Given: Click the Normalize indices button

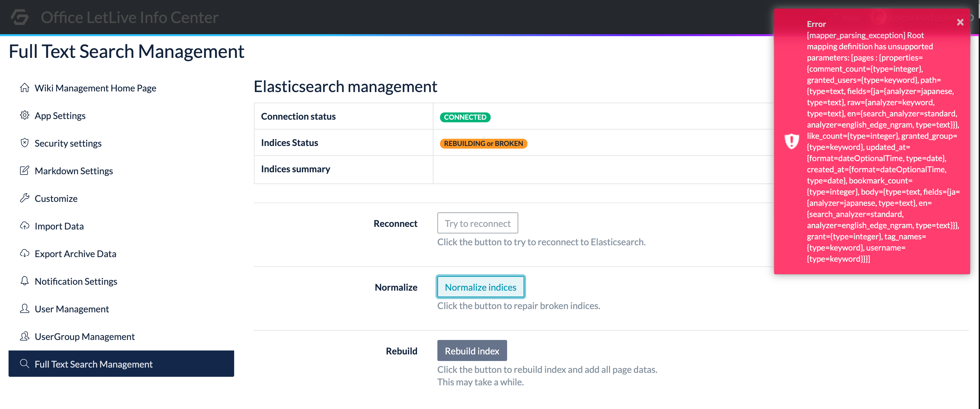Looking at the screenshot, I should (x=480, y=287).
